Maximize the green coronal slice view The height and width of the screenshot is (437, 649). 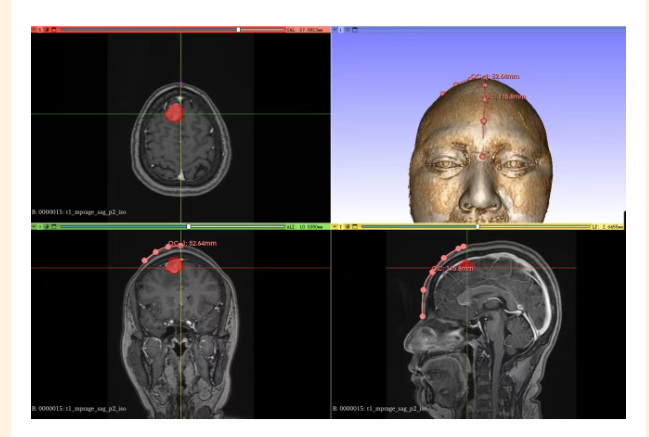[53, 227]
